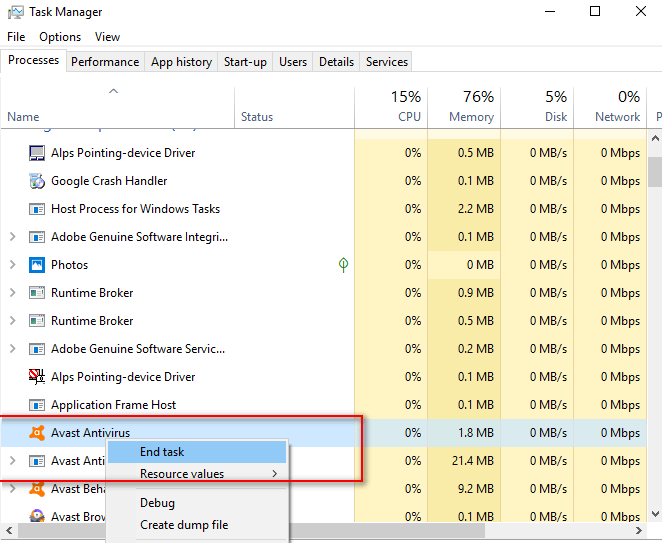Screen dimensions: 662x543
Task: Open the Resource values submenu arrow
Action: [275, 474]
